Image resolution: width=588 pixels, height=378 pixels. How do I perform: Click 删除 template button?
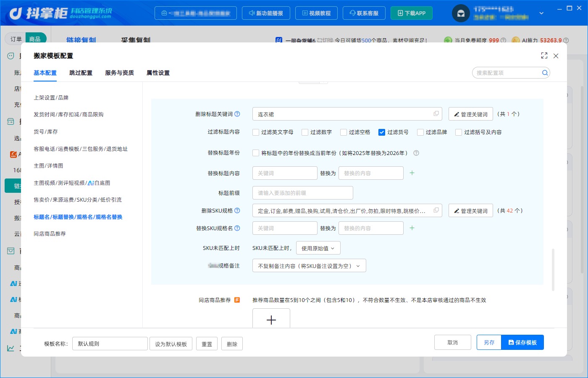pos(232,344)
